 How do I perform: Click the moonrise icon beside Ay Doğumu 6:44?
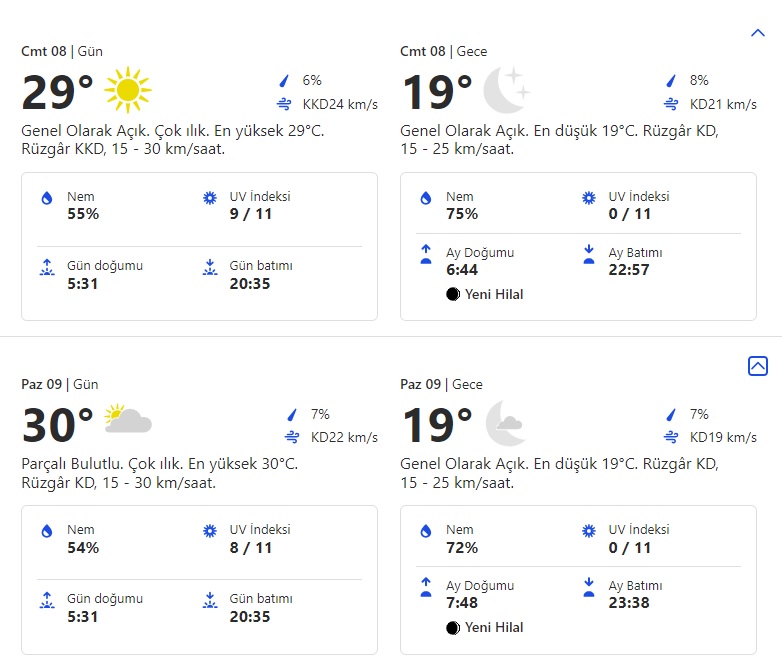coord(426,255)
